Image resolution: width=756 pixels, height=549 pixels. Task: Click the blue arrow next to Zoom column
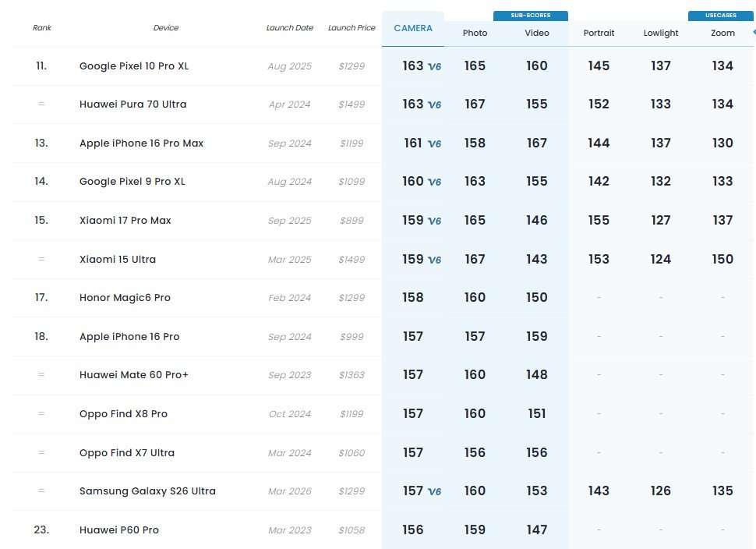[754, 32]
